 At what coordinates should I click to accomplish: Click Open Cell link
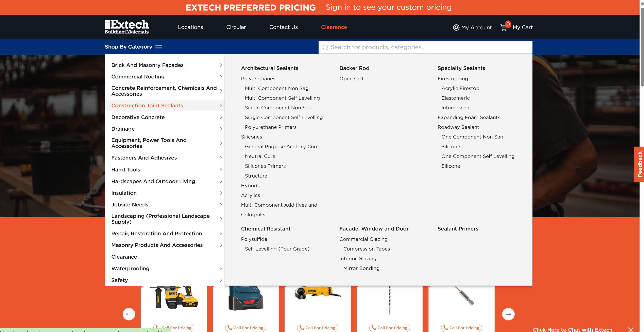point(351,79)
